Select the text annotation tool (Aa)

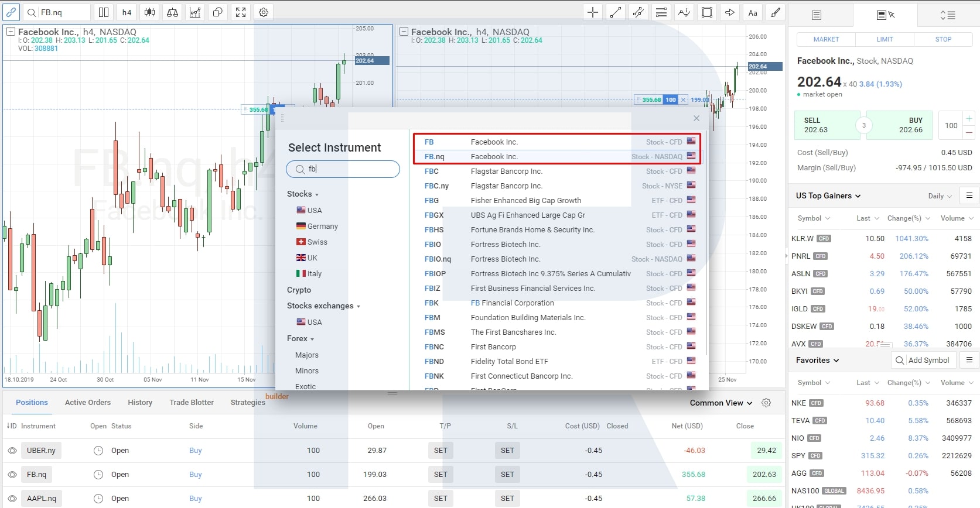coord(753,12)
